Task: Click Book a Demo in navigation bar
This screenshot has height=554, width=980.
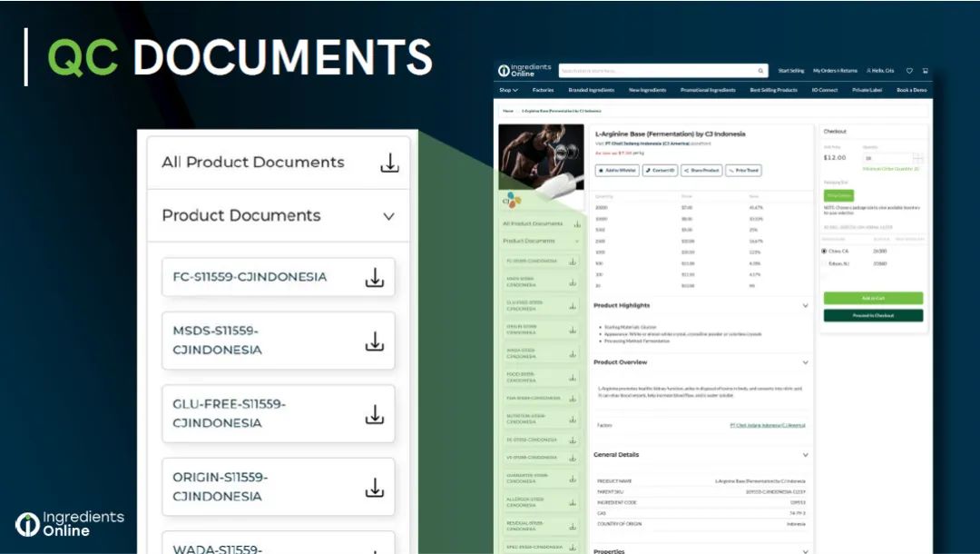Action: 912,90
